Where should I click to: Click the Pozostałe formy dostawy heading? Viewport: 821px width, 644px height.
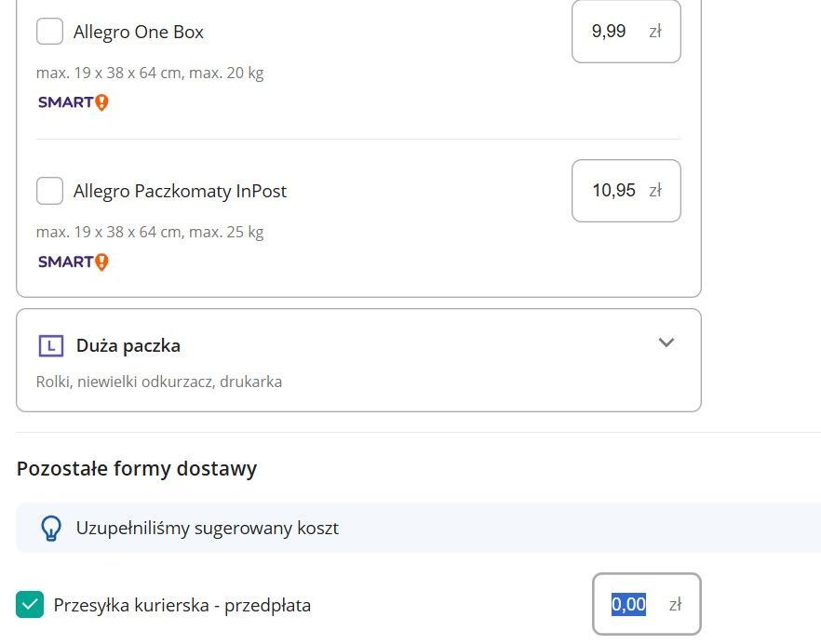[137, 468]
